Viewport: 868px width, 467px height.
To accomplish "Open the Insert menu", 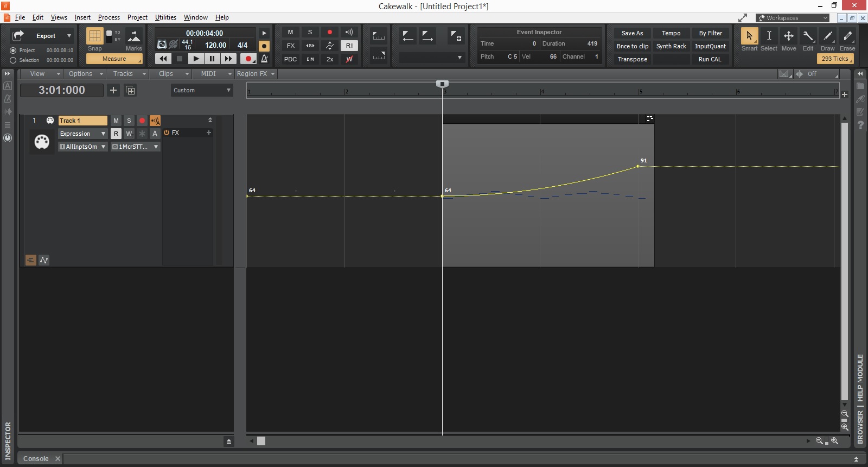I will point(82,17).
